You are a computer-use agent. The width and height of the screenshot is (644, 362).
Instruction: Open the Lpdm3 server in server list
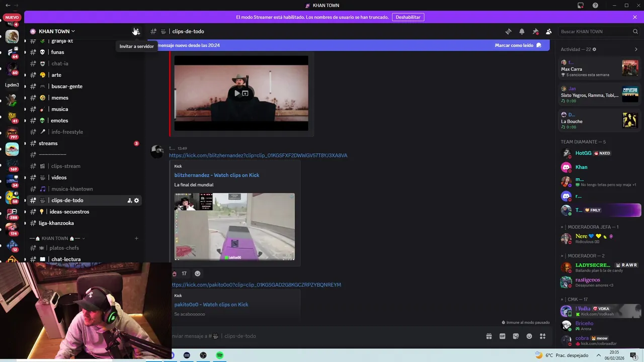pyautogui.click(x=12, y=85)
